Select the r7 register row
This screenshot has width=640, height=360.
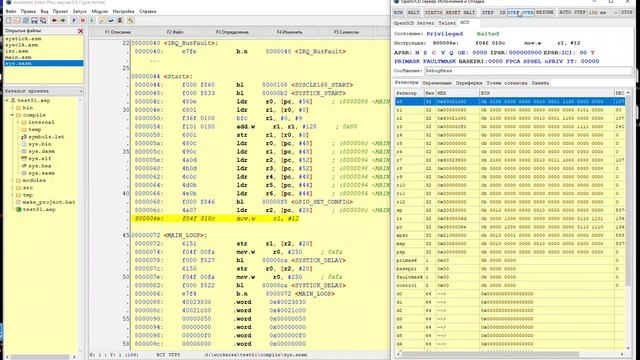point(510,160)
